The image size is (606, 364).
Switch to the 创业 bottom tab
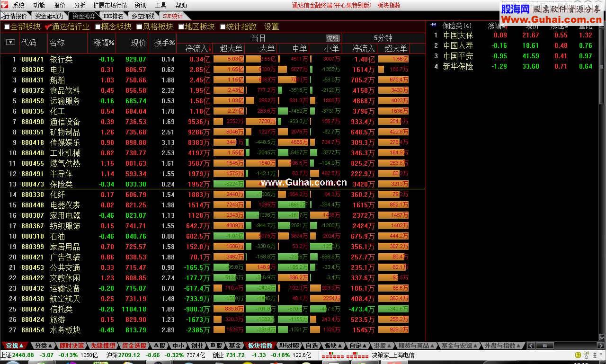point(197,346)
